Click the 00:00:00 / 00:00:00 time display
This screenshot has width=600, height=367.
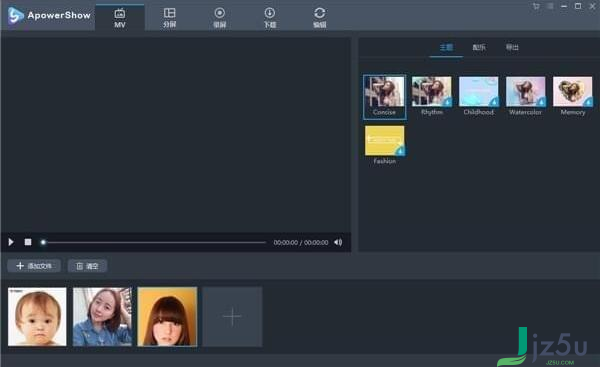[x=301, y=243]
